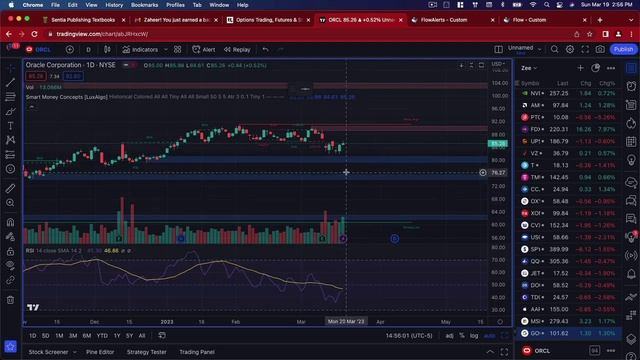Image resolution: width=640 pixels, height=360 pixels.
Task: Select the trend line drawing tool
Action: tap(10, 82)
